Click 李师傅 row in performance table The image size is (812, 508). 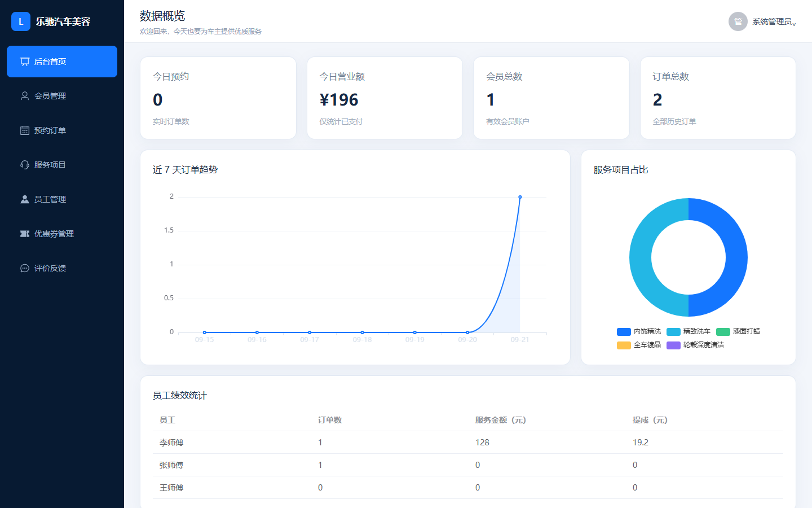(x=467, y=443)
